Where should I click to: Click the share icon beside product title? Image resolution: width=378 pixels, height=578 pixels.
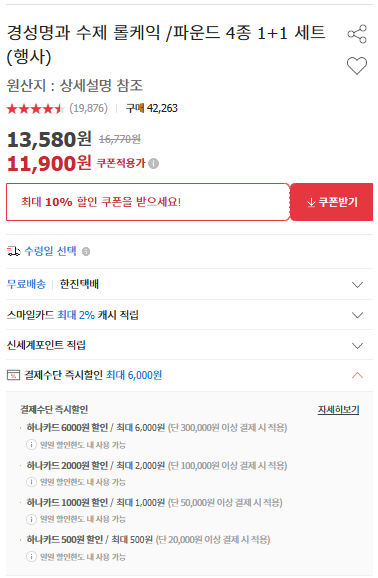(x=357, y=34)
